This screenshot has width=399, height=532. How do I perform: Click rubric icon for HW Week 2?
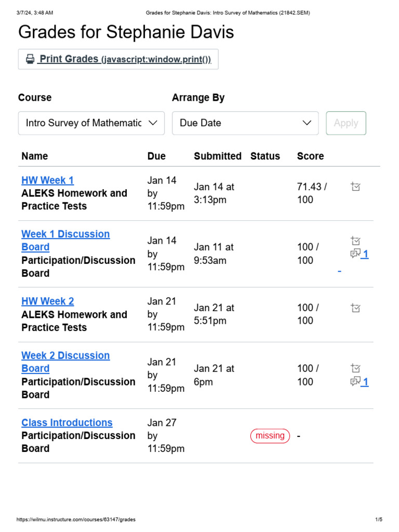355,308
